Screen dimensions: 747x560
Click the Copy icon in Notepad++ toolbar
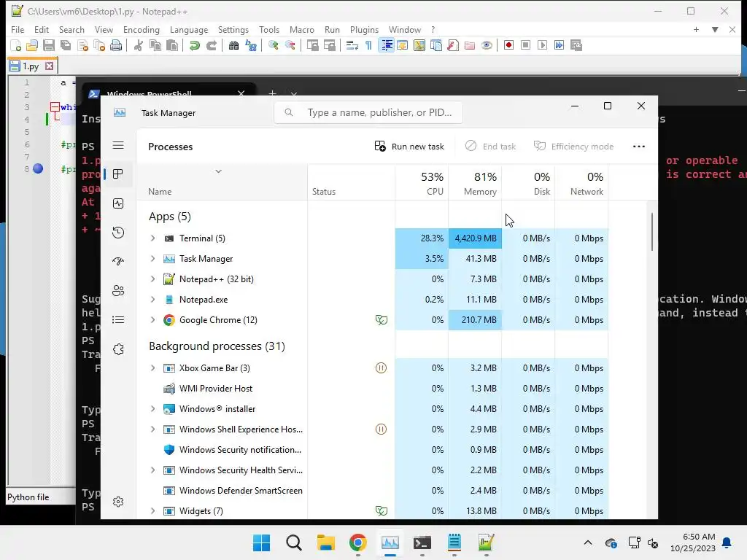(155, 45)
